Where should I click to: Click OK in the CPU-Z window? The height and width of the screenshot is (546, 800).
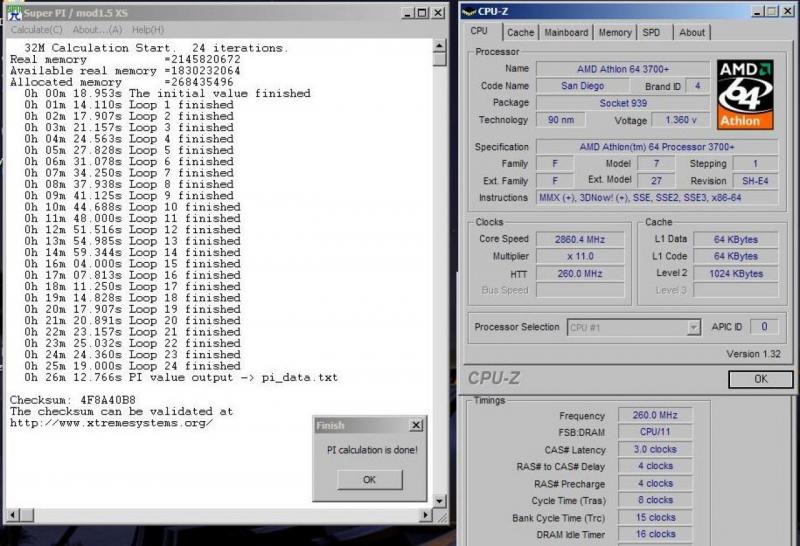(x=761, y=379)
